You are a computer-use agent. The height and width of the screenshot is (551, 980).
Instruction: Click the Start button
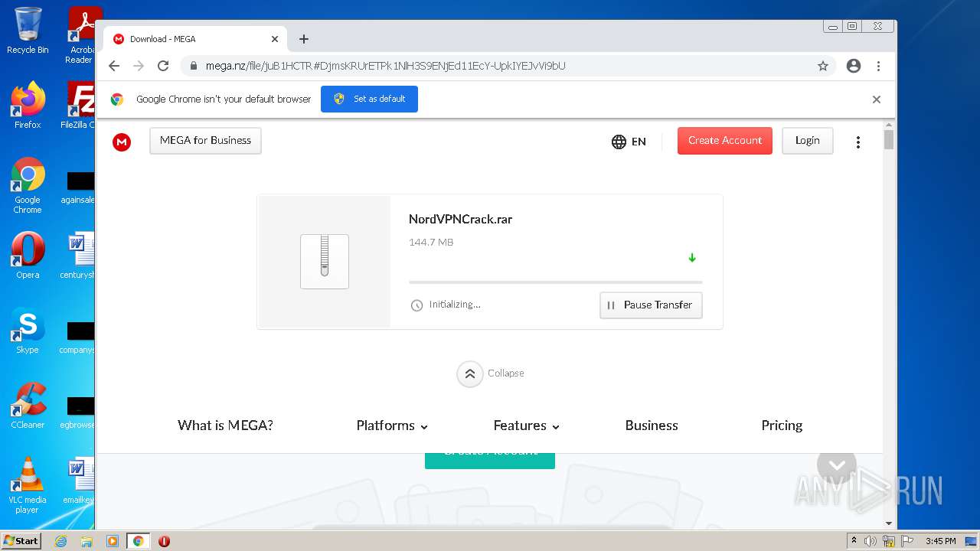21,540
